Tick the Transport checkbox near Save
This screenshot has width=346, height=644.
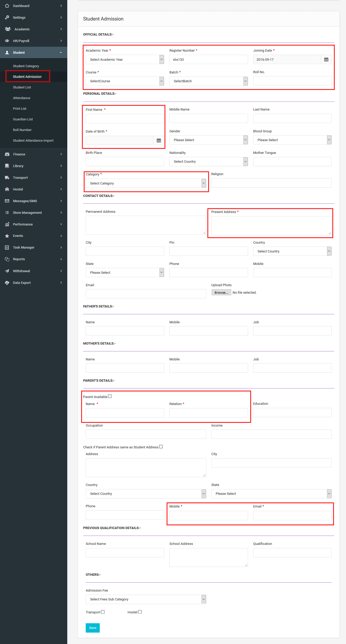coord(103,612)
